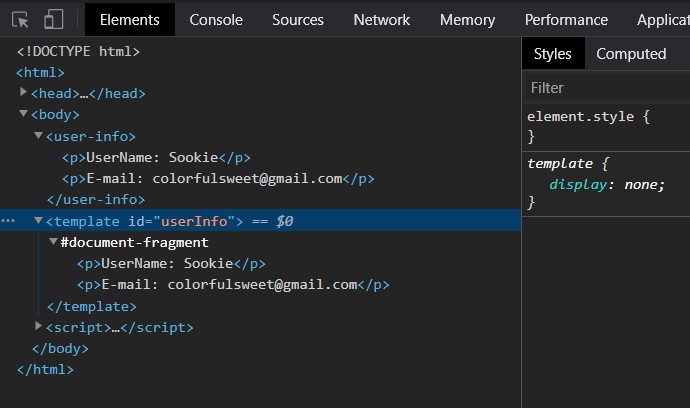Collapse the body element node

pos(24,114)
